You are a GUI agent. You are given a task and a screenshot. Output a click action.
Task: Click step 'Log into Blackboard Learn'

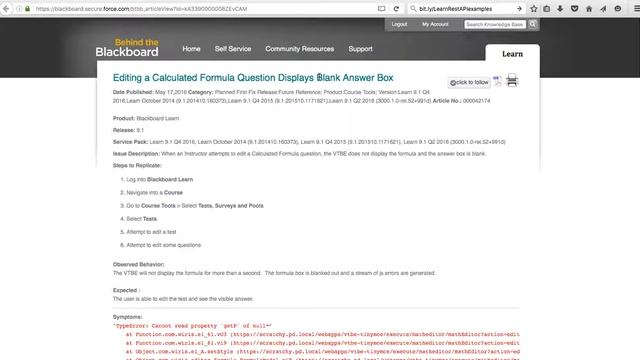[160, 179]
